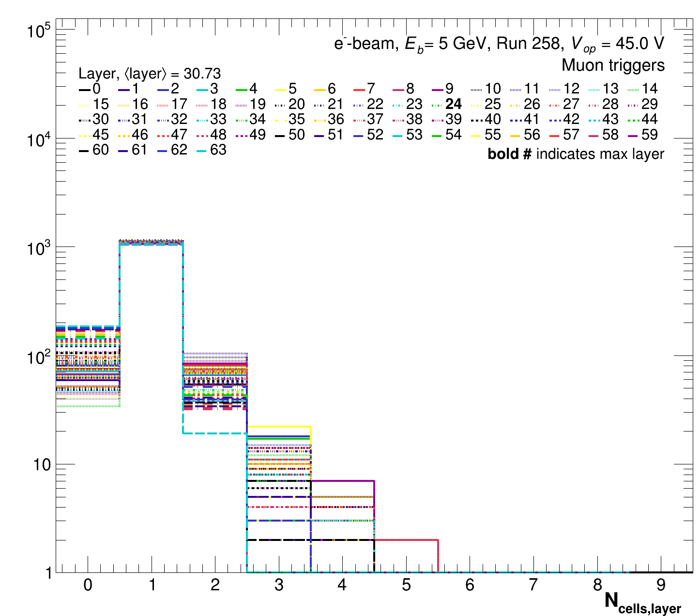Click the yellow histogram line topping bin 3
This screenshot has width=700, height=616.
(279, 427)
